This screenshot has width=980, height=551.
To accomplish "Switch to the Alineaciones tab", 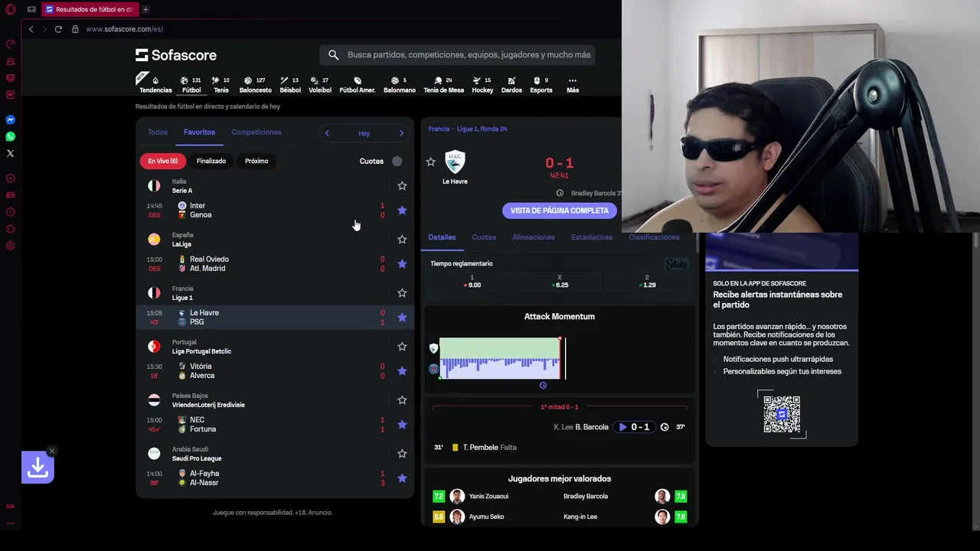I will pos(534,237).
